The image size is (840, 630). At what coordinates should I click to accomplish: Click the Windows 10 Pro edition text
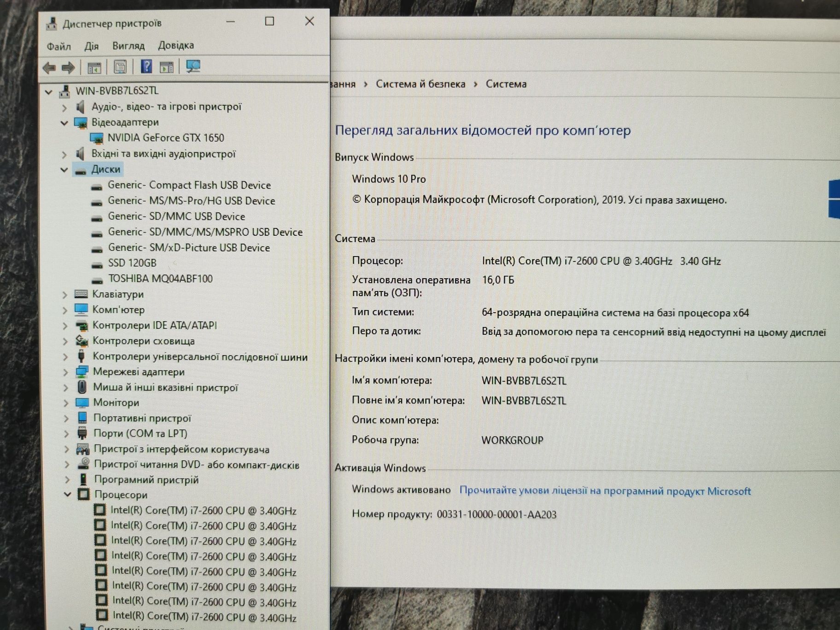[389, 179]
